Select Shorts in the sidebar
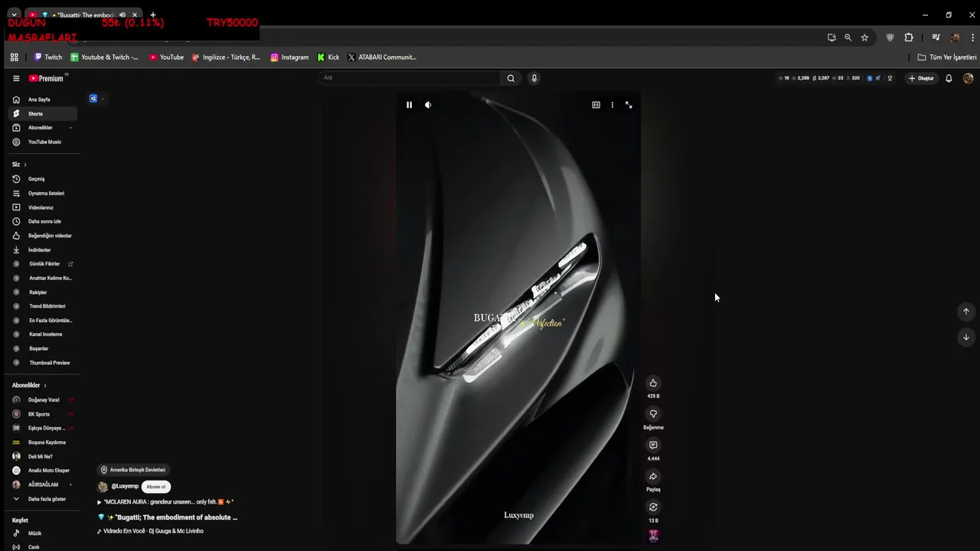980x551 pixels. click(43, 113)
